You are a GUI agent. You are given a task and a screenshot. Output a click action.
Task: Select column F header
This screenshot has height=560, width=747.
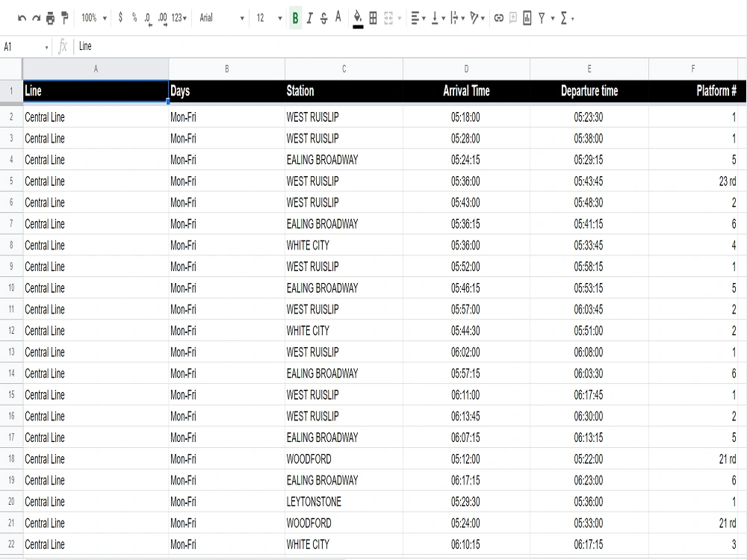click(693, 69)
